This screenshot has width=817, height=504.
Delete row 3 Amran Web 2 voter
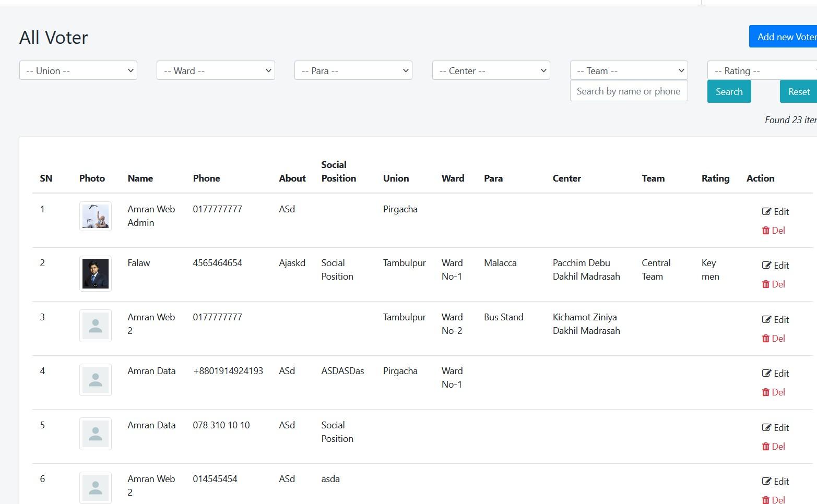click(x=774, y=338)
